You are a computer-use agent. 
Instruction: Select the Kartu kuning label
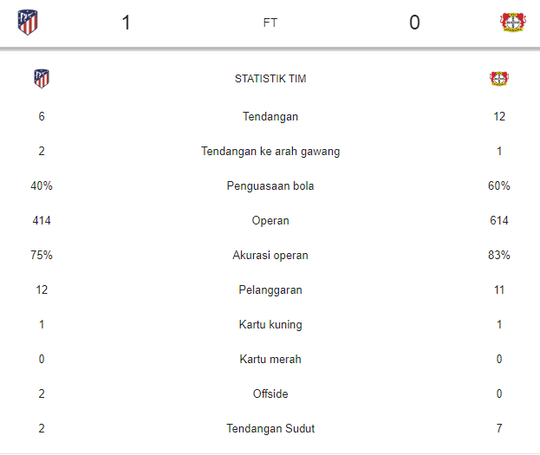[x=270, y=324]
